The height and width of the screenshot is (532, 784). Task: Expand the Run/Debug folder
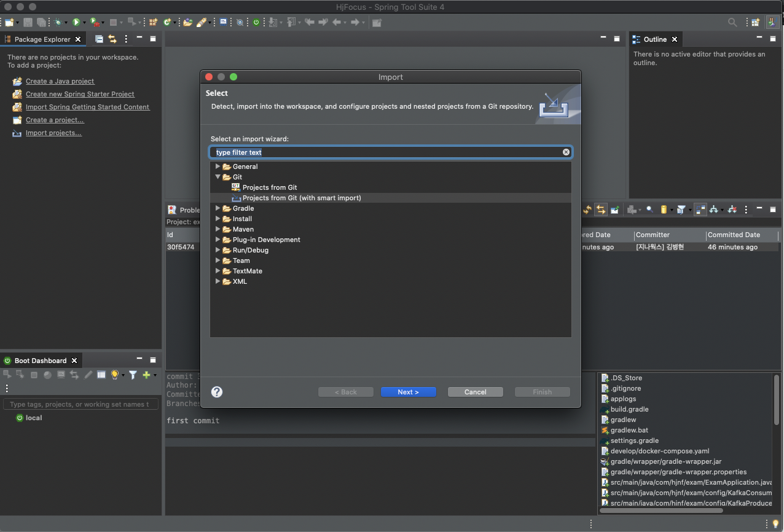pyautogui.click(x=218, y=250)
